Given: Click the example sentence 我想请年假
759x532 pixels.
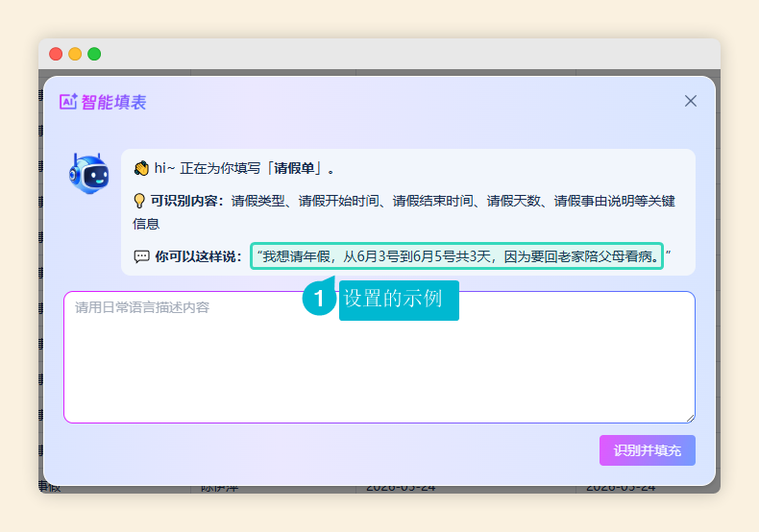Looking at the screenshot, I should point(456,255).
